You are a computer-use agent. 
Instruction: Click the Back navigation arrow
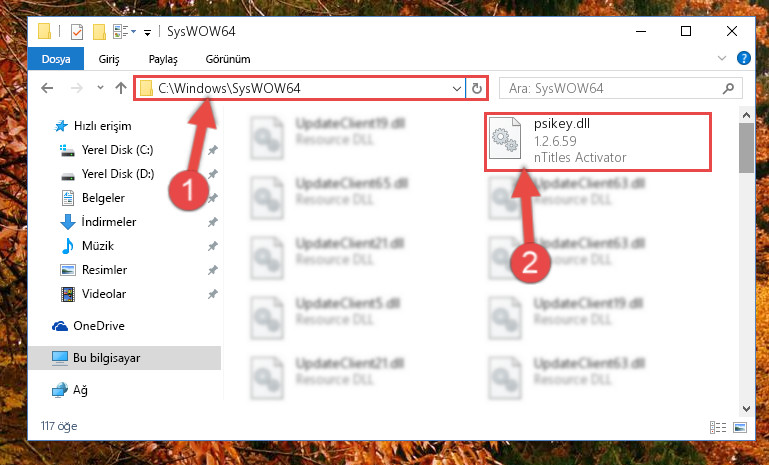click(x=47, y=88)
